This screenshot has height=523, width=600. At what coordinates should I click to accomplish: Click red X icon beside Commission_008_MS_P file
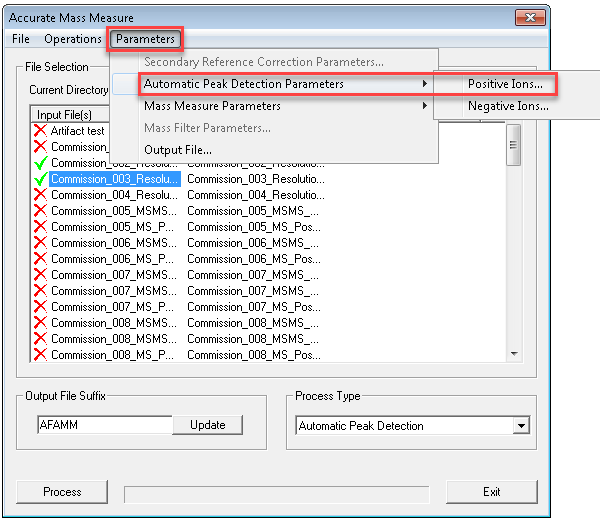pos(40,355)
